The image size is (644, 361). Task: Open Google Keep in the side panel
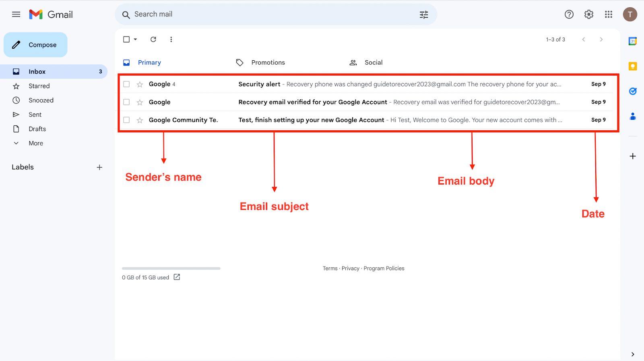point(632,66)
